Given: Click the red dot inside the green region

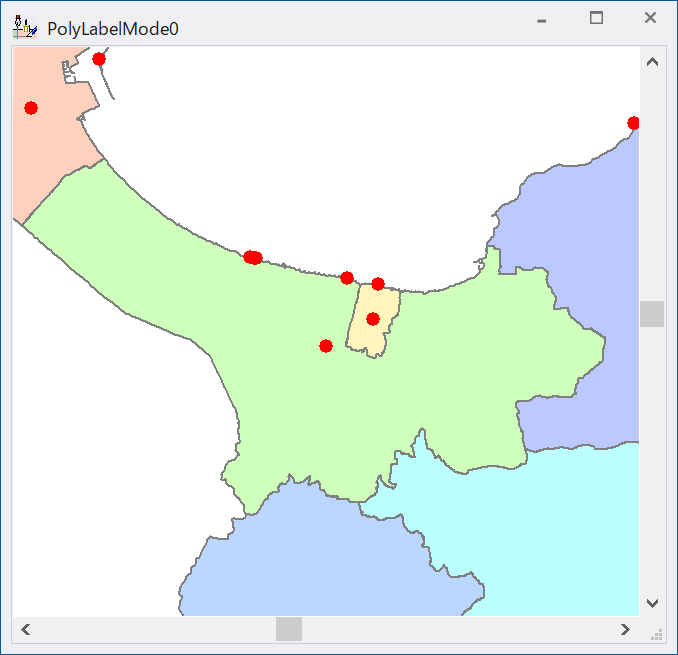Looking at the screenshot, I should pyautogui.click(x=326, y=346).
